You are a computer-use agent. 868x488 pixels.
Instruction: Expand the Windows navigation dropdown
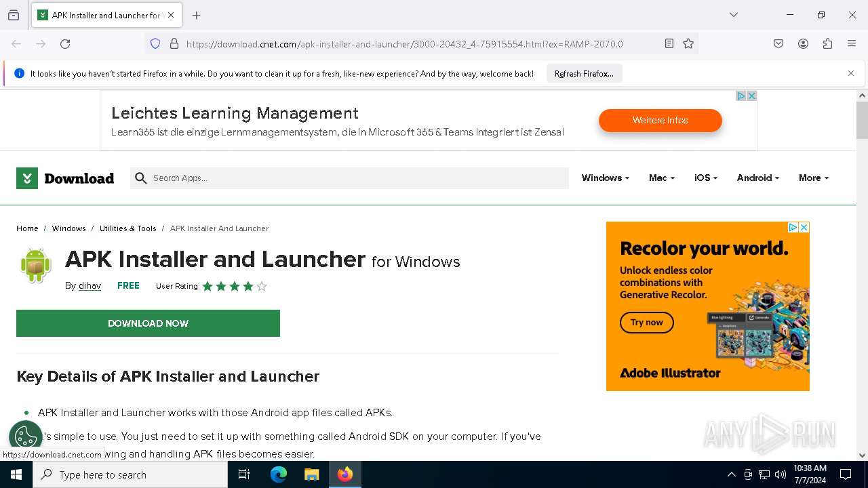[x=606, y=178]
